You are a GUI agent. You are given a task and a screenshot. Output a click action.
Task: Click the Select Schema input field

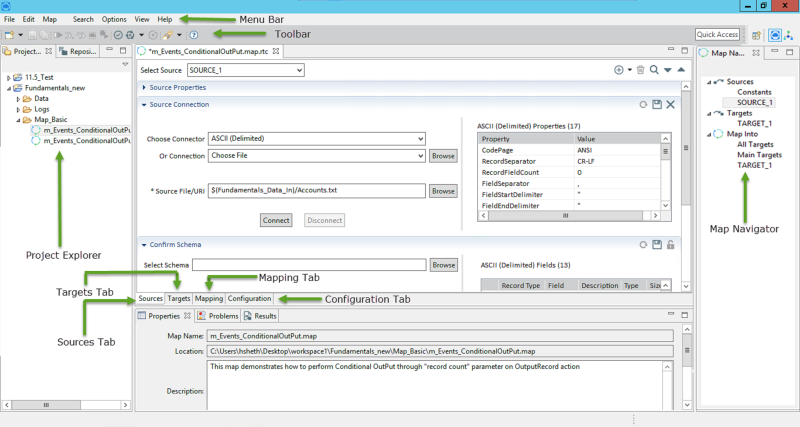(x=316, y=265)
